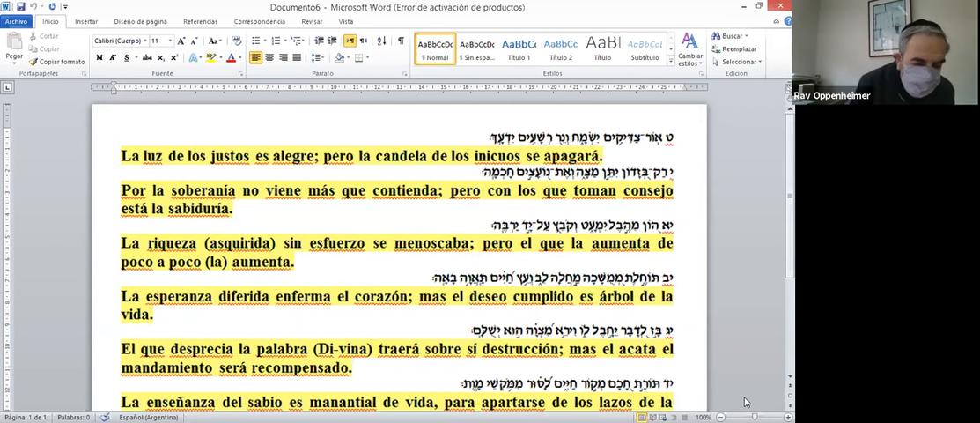Screen dimensions: 980x423
Task: Open the font size 11 dropdown
Action: pyautogui.click(x=171, y=41)
